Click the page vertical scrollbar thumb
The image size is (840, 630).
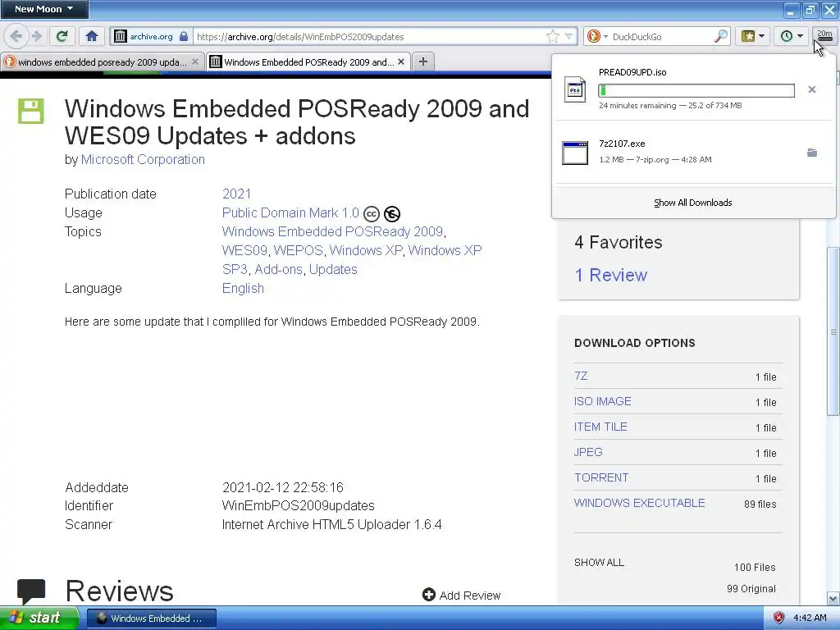point(833,331)
